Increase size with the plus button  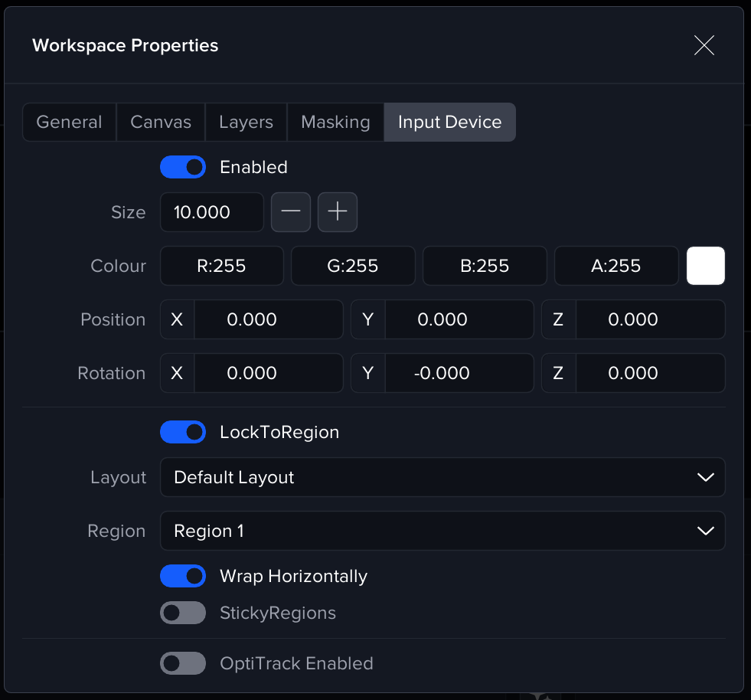tap(338, 212)
